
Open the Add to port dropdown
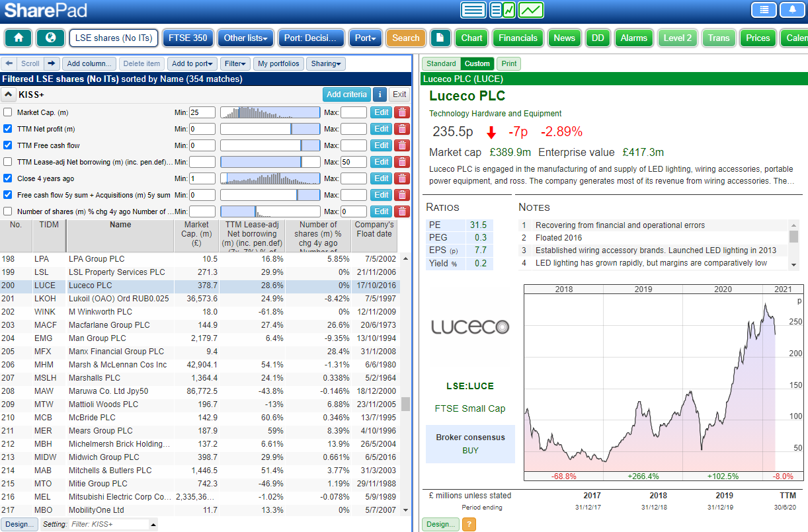pos(191,63)
